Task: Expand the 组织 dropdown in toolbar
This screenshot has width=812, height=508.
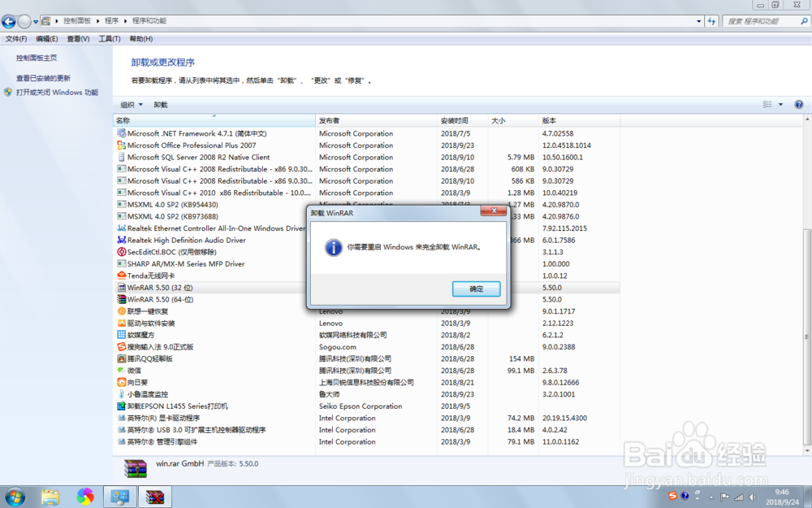Action: [132, 105]
